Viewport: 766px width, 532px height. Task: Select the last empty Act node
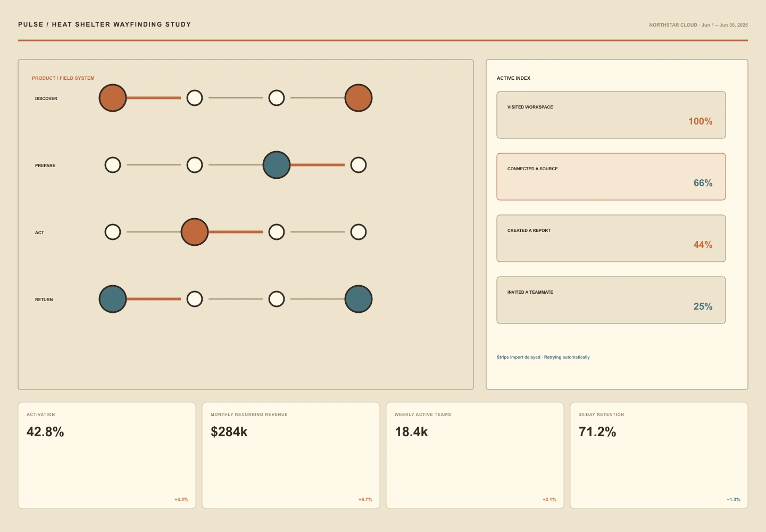click(x=359, y=232)
